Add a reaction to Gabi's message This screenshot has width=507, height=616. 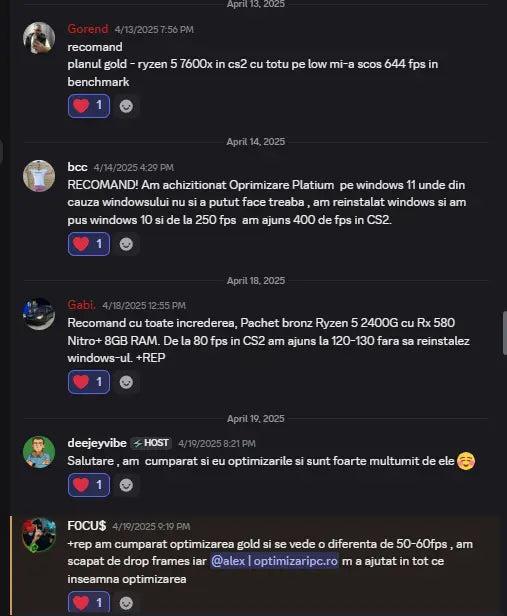click(126, 382)
